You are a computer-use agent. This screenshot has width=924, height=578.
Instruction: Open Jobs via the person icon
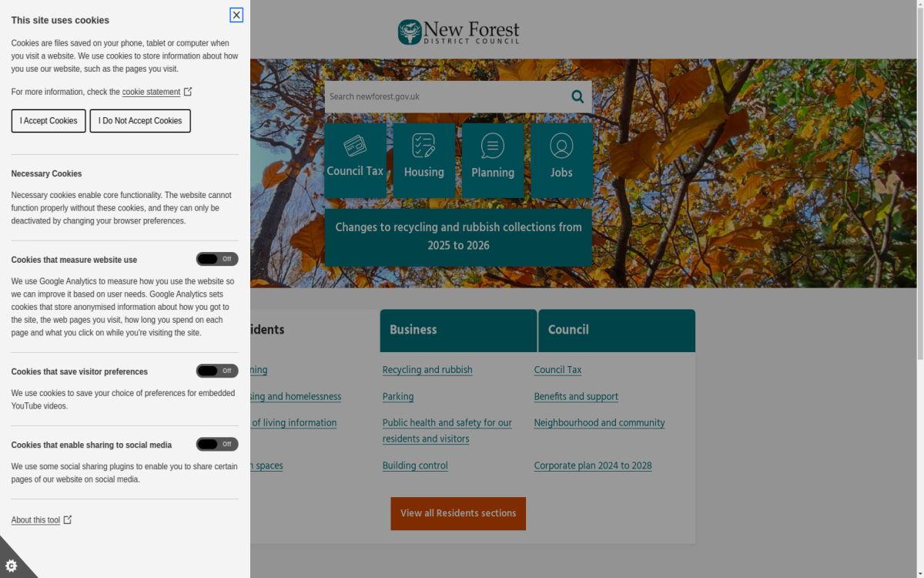coord(562,145)
